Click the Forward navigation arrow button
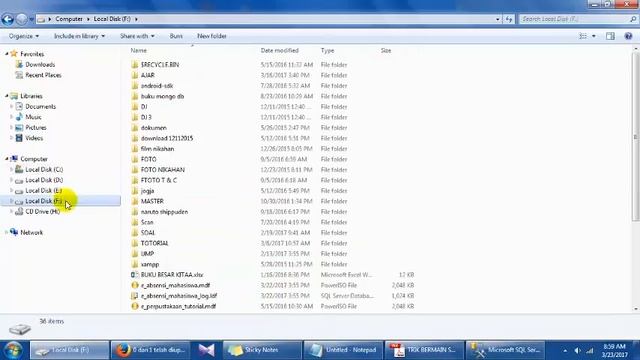Image resolution: width=640 pixels, height=360 pixels. tap(22, 19)
